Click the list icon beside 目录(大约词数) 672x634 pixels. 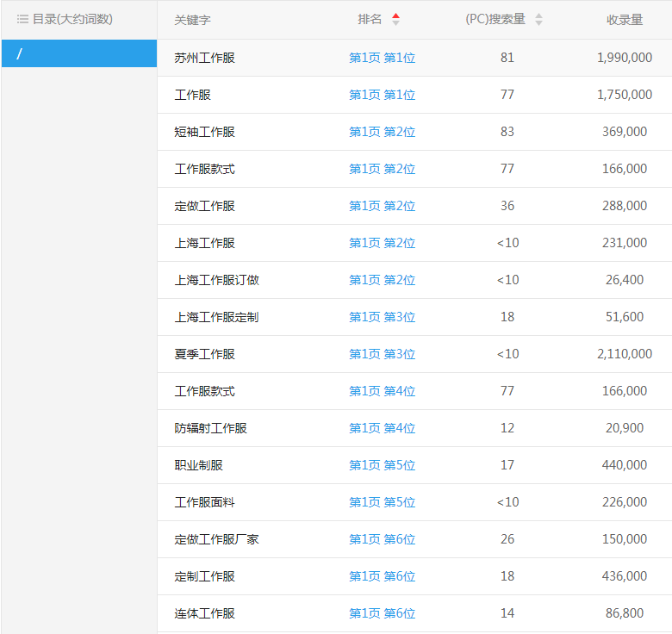click(22, 19)
